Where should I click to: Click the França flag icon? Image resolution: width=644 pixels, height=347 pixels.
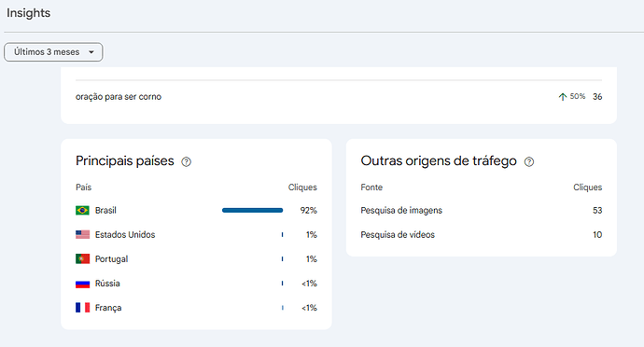pos(82,308)
